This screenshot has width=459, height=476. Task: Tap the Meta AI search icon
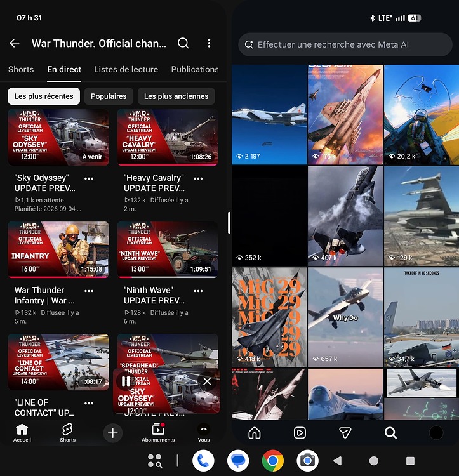249,44
